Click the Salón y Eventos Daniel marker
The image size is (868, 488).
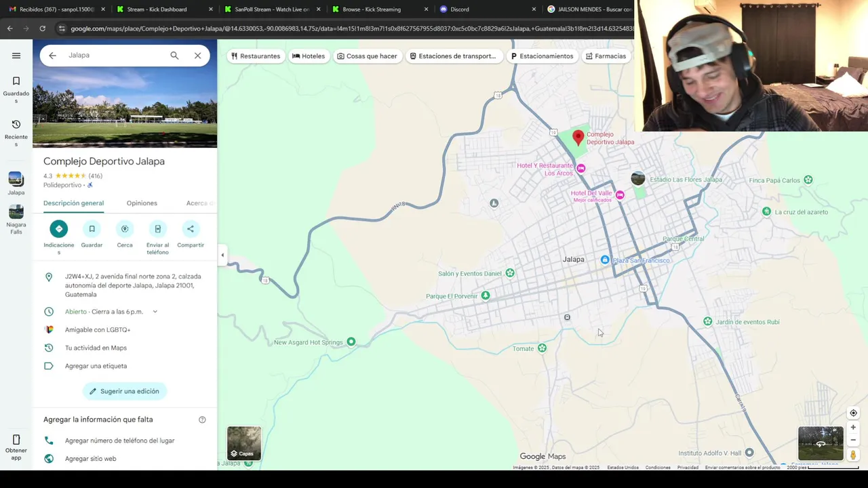[510, 273]
